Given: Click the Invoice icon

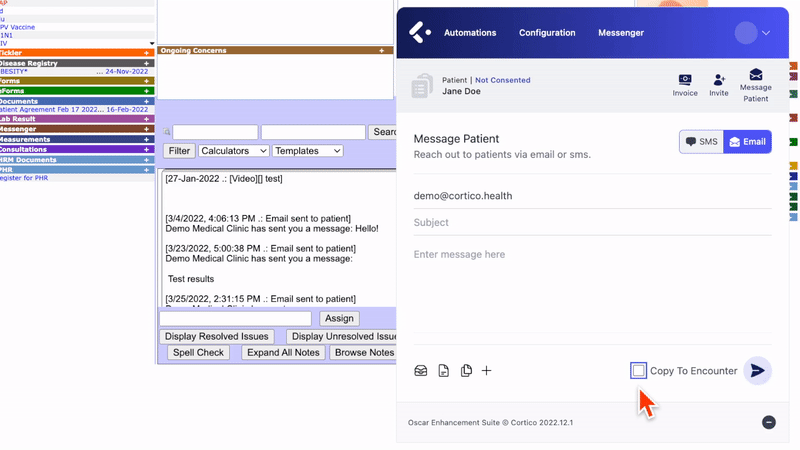Looking at the screenshot, I should (x=685, y=84).
